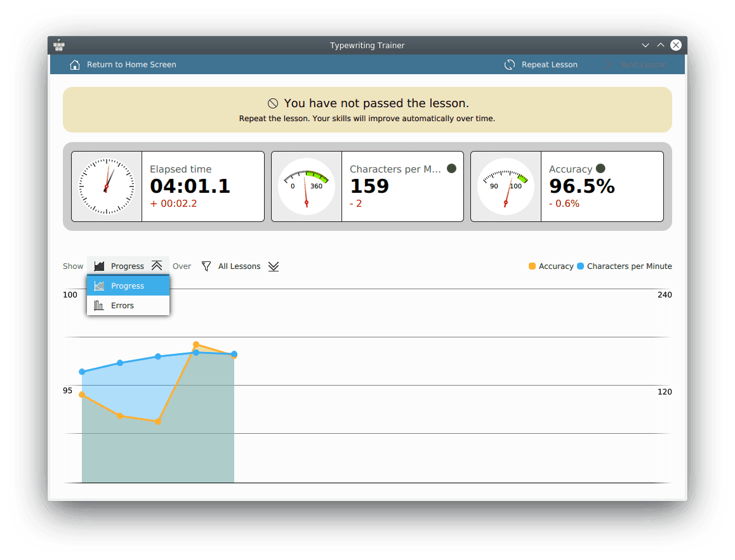Screen dimensions: 735x560
Task: Click the area chart icon on Progress button
Action: click(99, 266)
